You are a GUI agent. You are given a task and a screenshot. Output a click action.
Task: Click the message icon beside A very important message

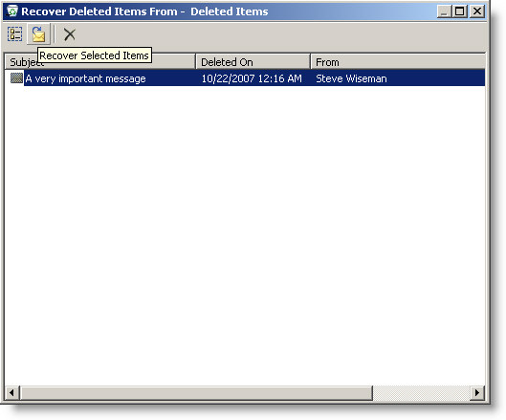pyautogui.click(x=16, y=78)
